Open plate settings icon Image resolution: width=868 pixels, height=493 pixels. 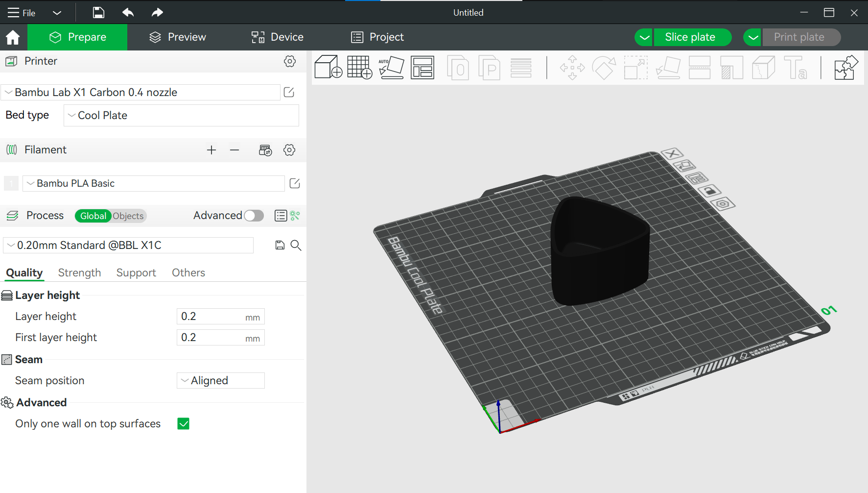(723, 204)
